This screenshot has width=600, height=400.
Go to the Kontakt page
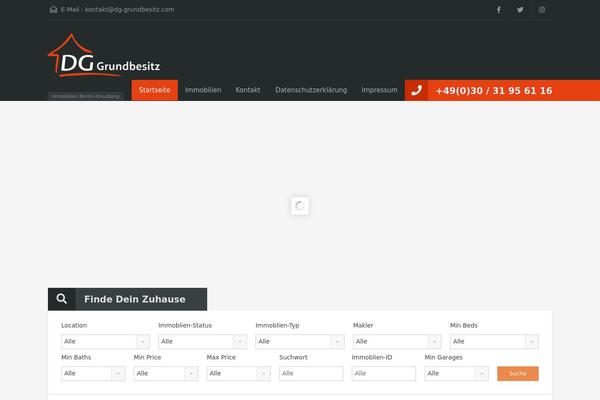248,90
